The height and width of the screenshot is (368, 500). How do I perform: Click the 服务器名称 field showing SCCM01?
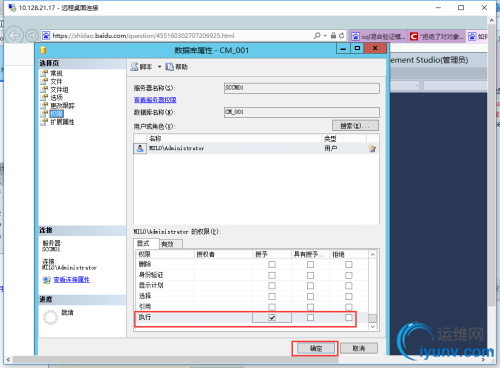[x=302, y=88]
